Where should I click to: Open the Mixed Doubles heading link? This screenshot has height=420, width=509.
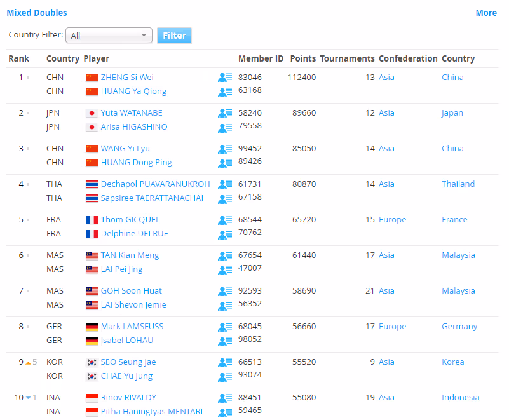[x=37, y=13]
